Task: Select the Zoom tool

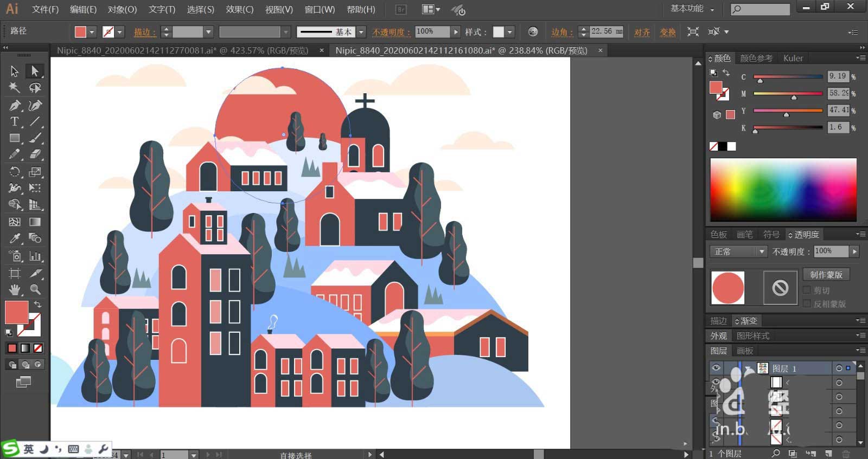Action: (x=35, y=289)
